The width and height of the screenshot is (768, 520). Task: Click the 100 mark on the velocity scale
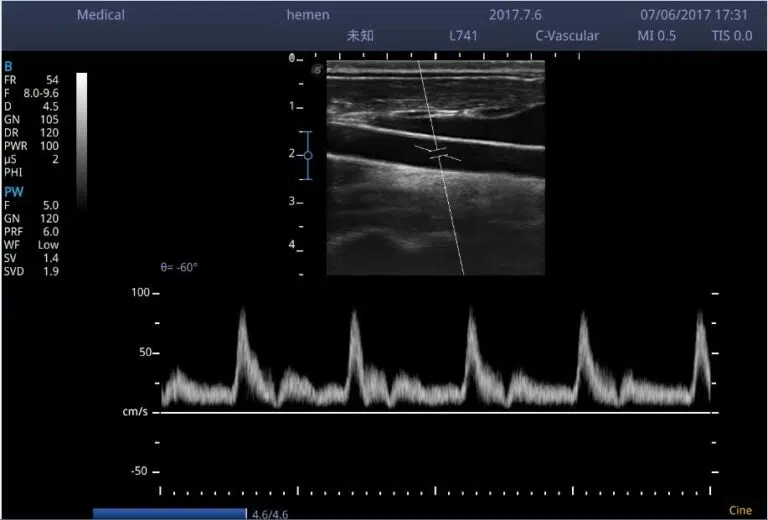[139, 293]
